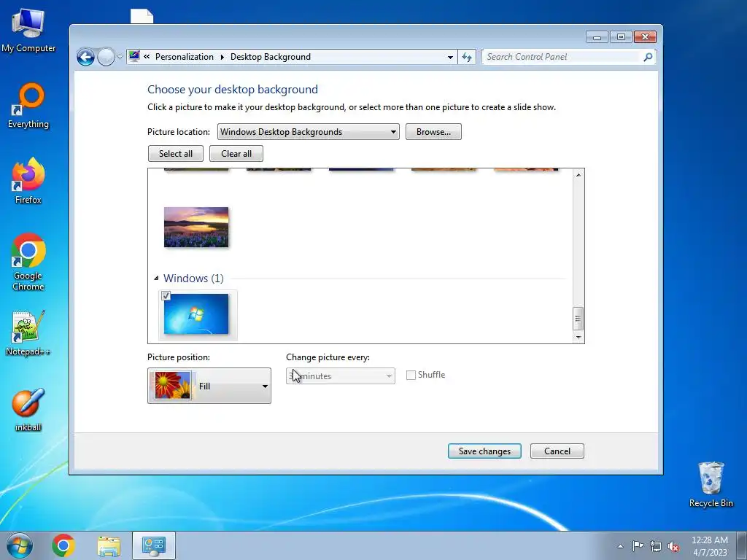Image resolution: width=747 pixels, height=560 pixels.
Task: Click Clear all
Action: tap(236, 154)
